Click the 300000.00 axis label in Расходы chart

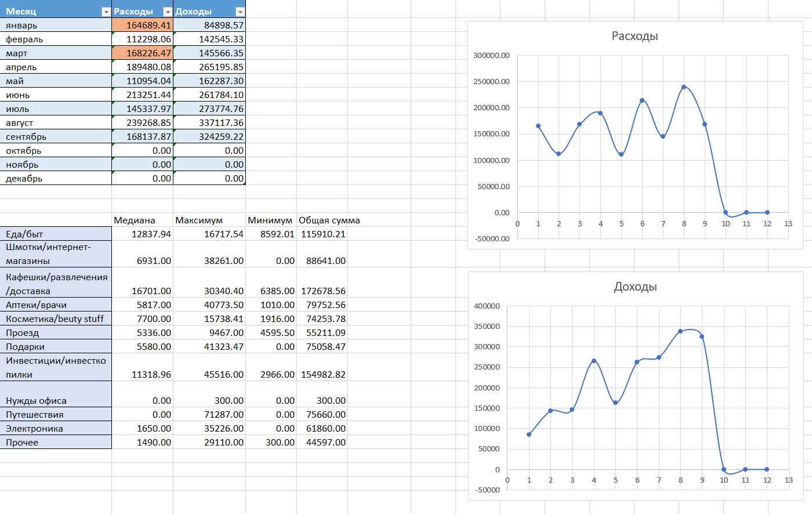tap(491, 55)
